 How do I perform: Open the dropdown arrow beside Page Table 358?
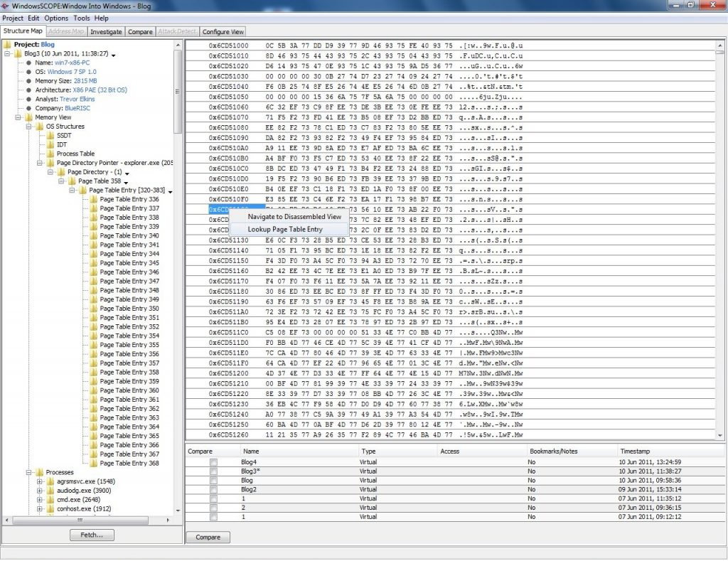tap(126, 183)
